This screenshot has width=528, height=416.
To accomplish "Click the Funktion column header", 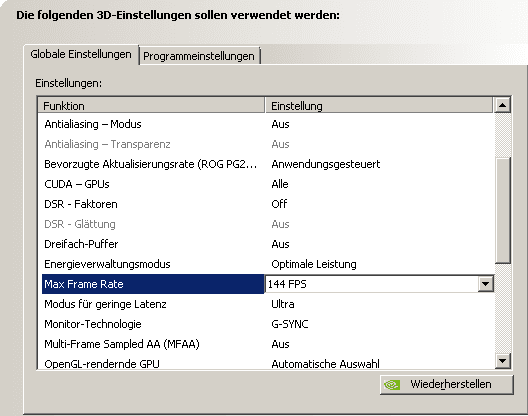I will pyautogui.click(x=151, y=106).
